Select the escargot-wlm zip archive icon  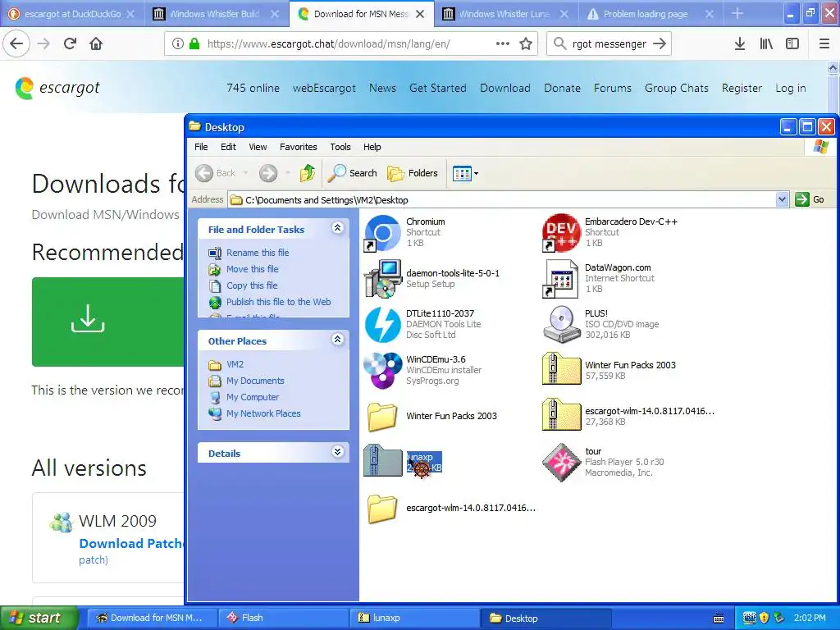click(561, 416)
